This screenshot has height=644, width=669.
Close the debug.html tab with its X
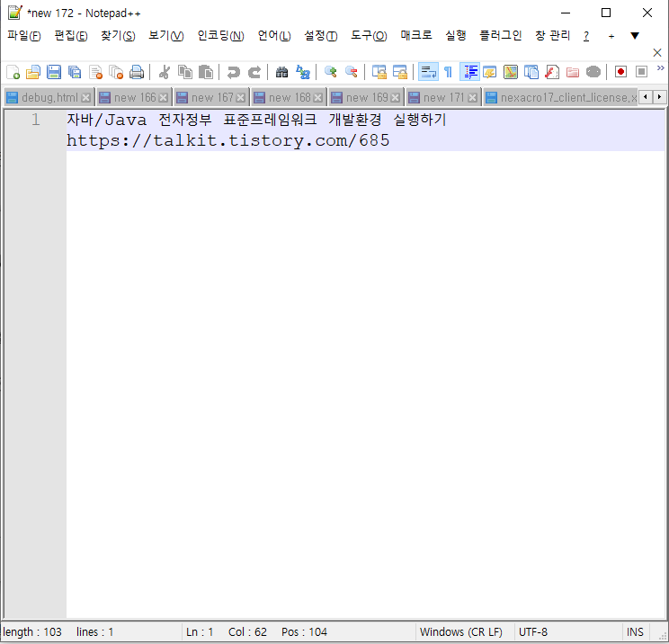(x=85, y=98)
